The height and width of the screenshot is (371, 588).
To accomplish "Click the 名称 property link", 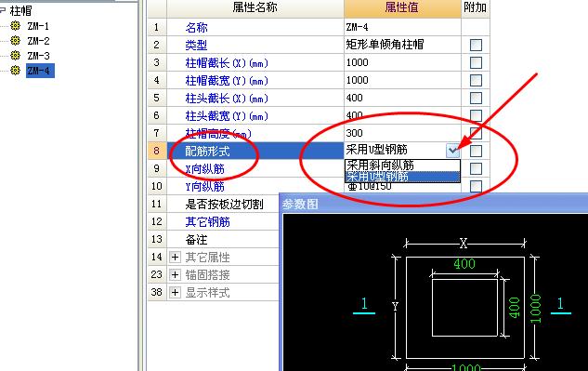I will pyautogui.click(x=196, y=27).
